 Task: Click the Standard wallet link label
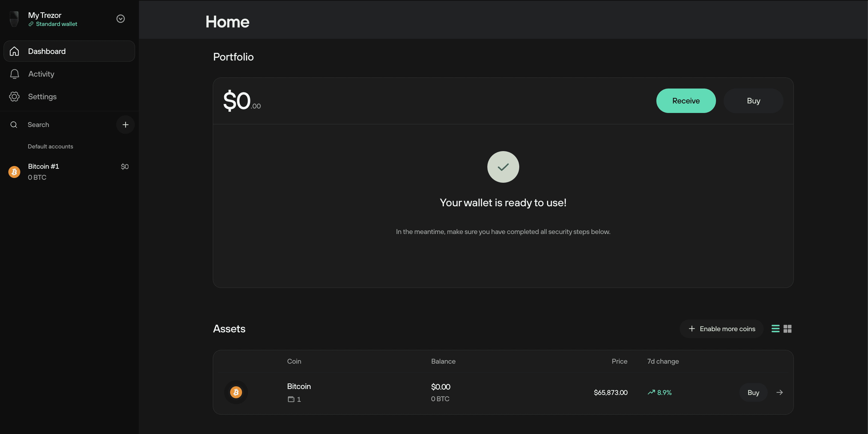[x=56, y=24]
